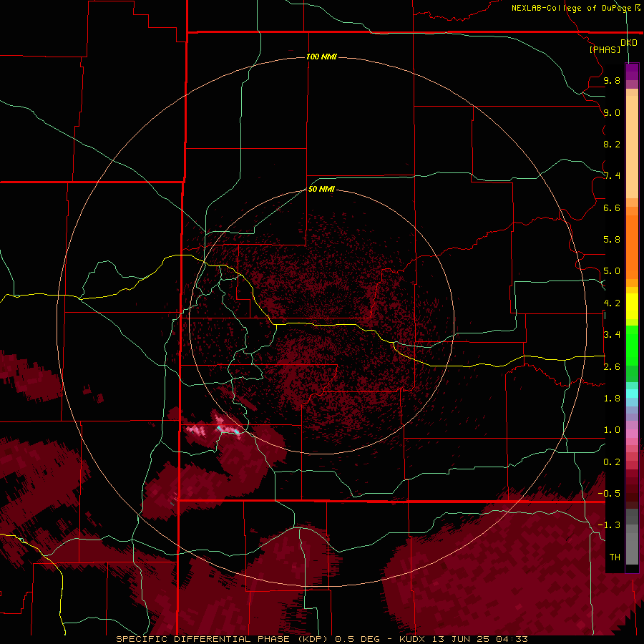Click the 6.6 value on the color scale
Image resolution: width=644 pixels, height=644 pixels.
(x=612, y=208)
